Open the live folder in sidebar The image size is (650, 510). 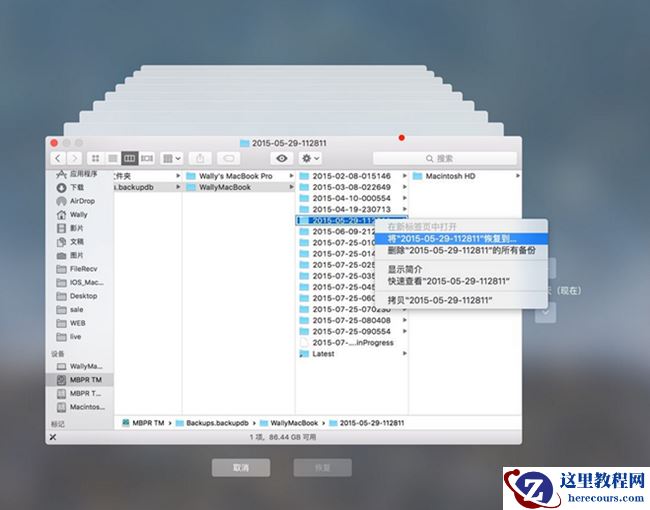point(79,337)
